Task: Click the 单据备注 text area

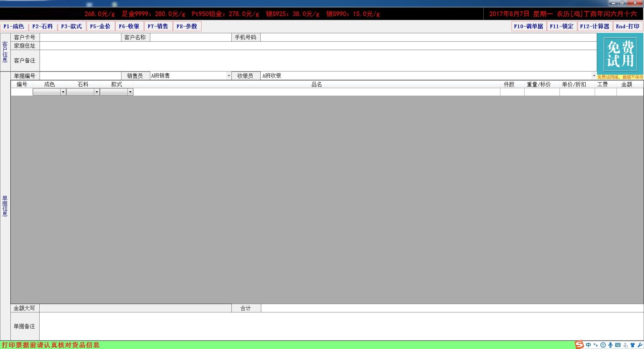Action: tap(341, 326)
